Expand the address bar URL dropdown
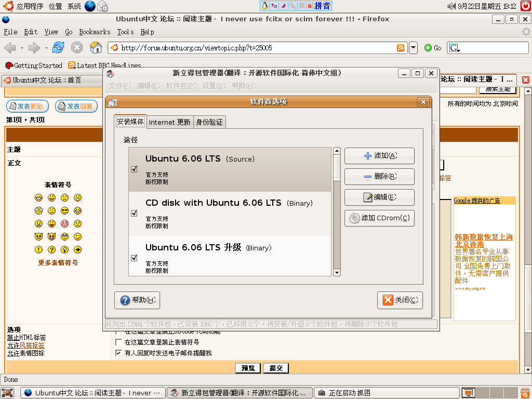The height and width of the screenshot is (399, 532). pos(413,48)
